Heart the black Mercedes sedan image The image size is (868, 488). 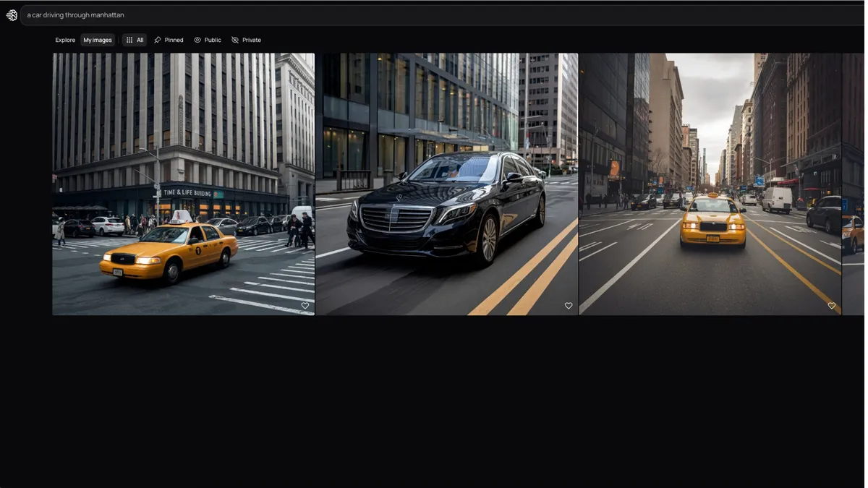click(x=569, y=306)
